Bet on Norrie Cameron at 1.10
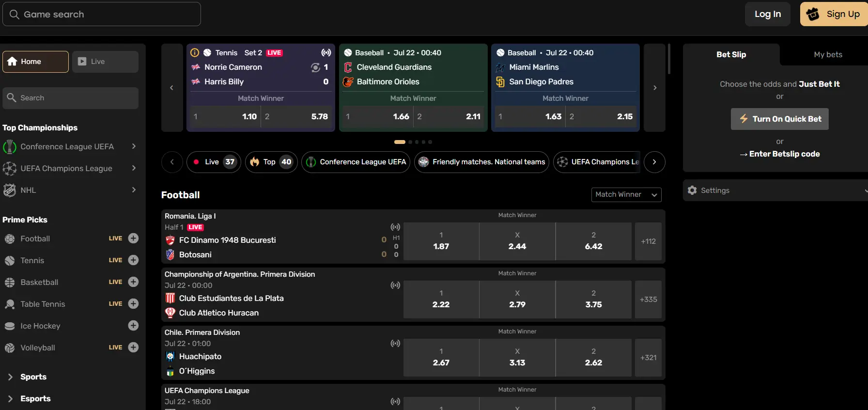The height and width of the screenshot is (410, 868). [x=225, y=117]
